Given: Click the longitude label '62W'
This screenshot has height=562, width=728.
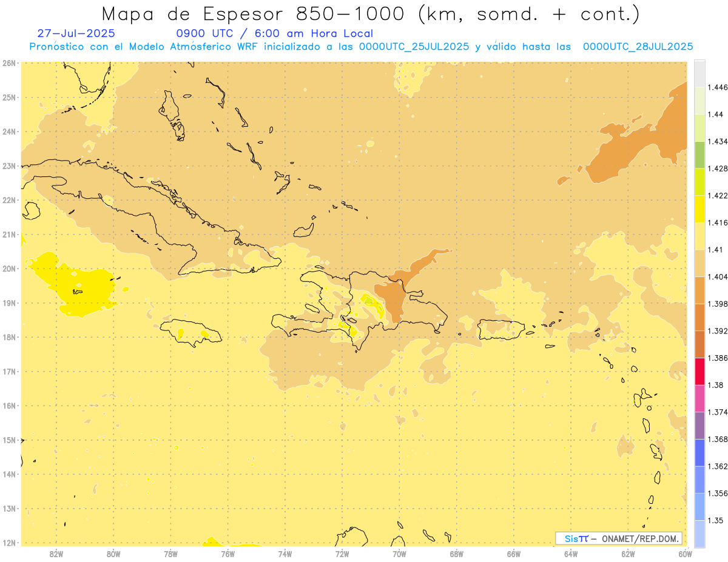Looking at the screenshot, I should tap(628, 554).
